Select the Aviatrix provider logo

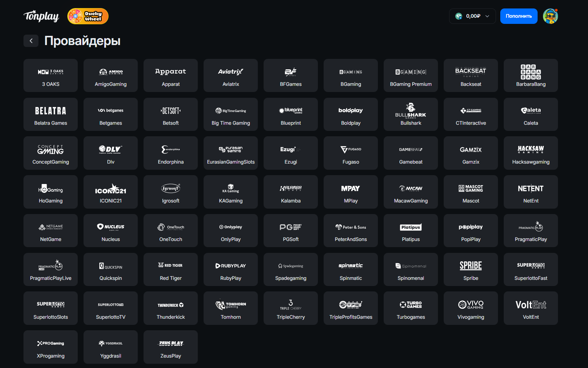coord(231,72)
